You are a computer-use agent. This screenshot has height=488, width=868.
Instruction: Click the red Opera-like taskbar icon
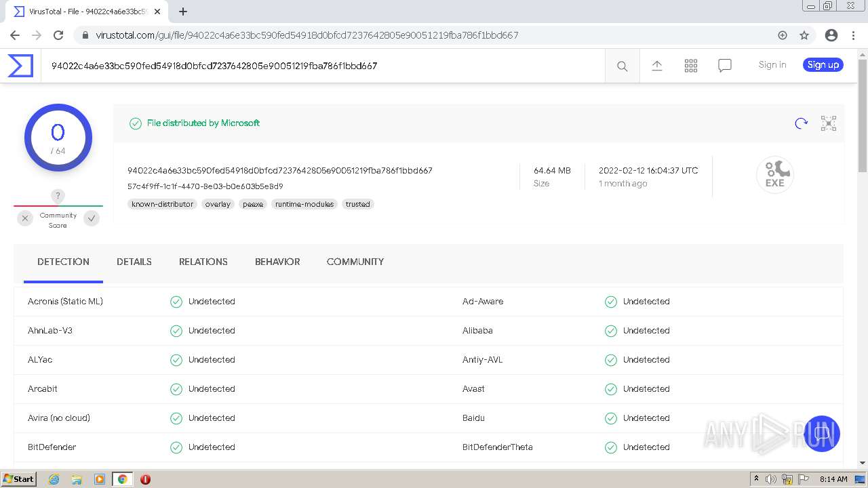tap(145, 479)
